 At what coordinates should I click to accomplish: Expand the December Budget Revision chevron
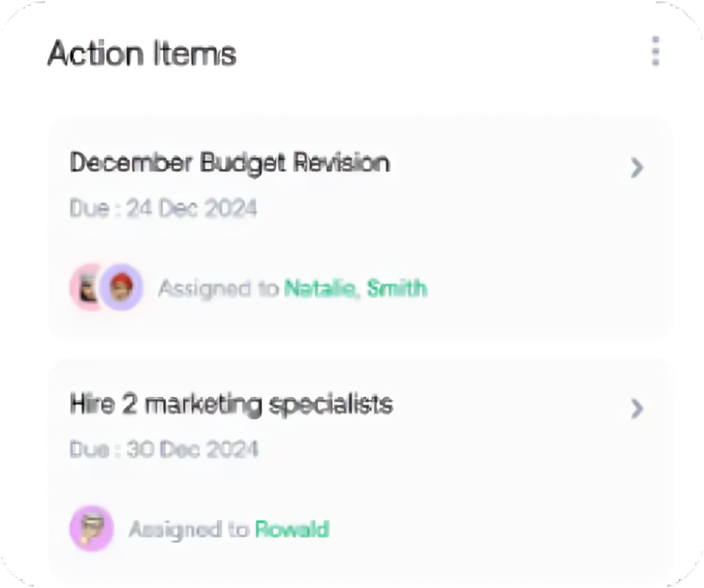click(x=637, y=167)
